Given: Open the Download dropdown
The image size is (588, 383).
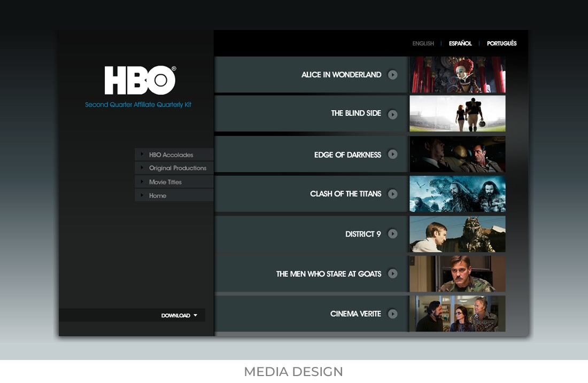Looking at the screenshot, I should click(x=179, y=316).
